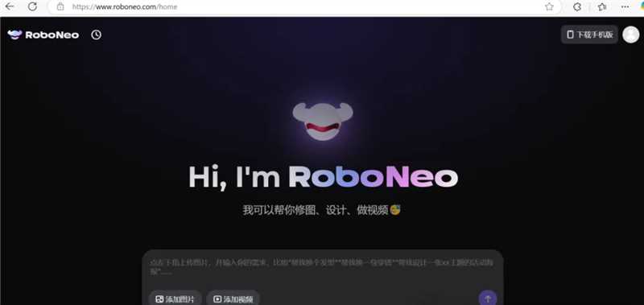Viewport: 644px width, 305px height.
Task: Select the roboneo.com address bar
Action: (x=304, y=6)
